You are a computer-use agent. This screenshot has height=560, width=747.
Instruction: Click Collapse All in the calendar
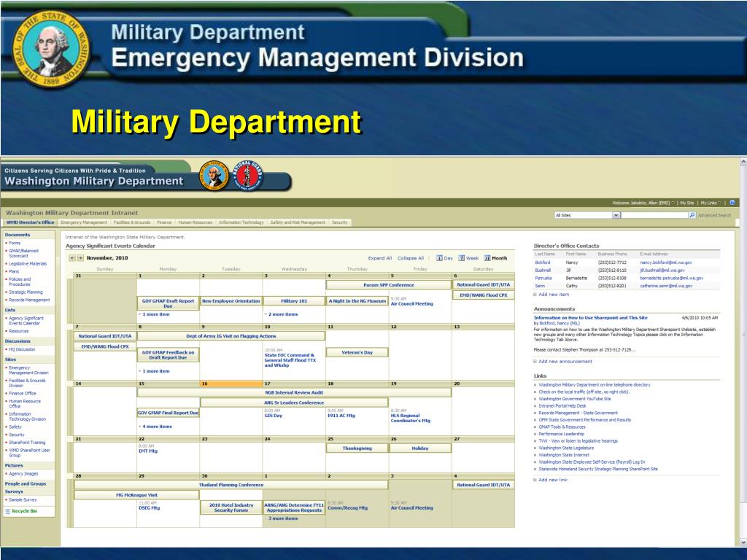pyautogui.click(x=411, y=258)
